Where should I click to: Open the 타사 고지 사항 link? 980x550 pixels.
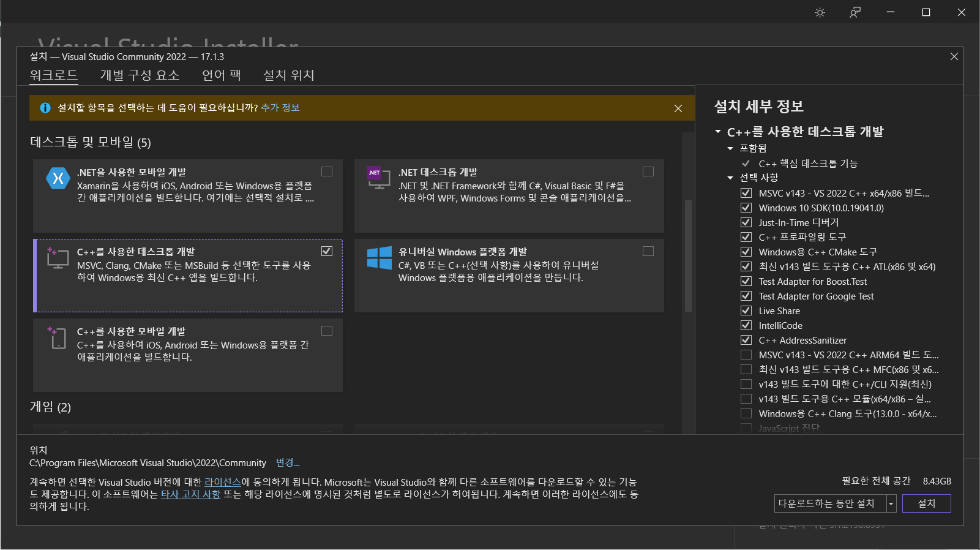190,494
